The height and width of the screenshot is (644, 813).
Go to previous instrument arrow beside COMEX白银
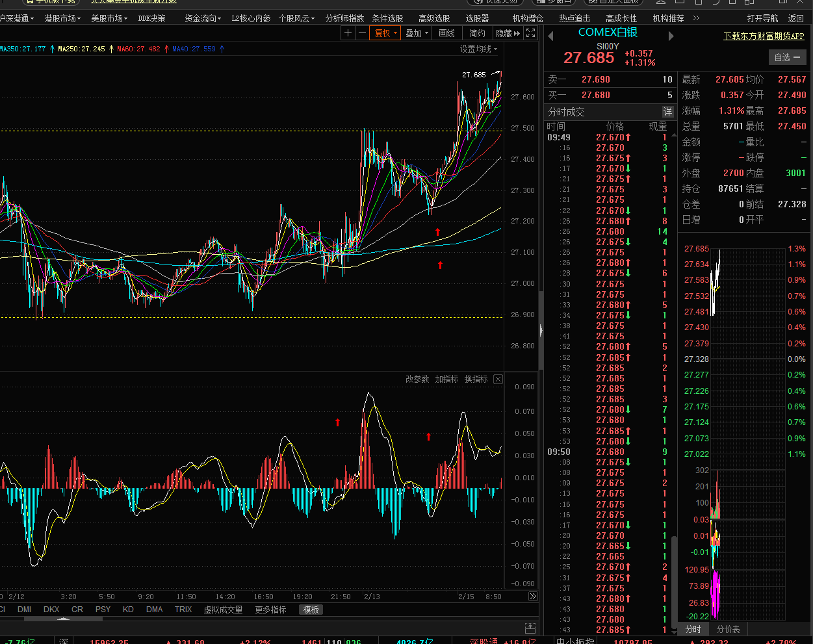[550, 36]
